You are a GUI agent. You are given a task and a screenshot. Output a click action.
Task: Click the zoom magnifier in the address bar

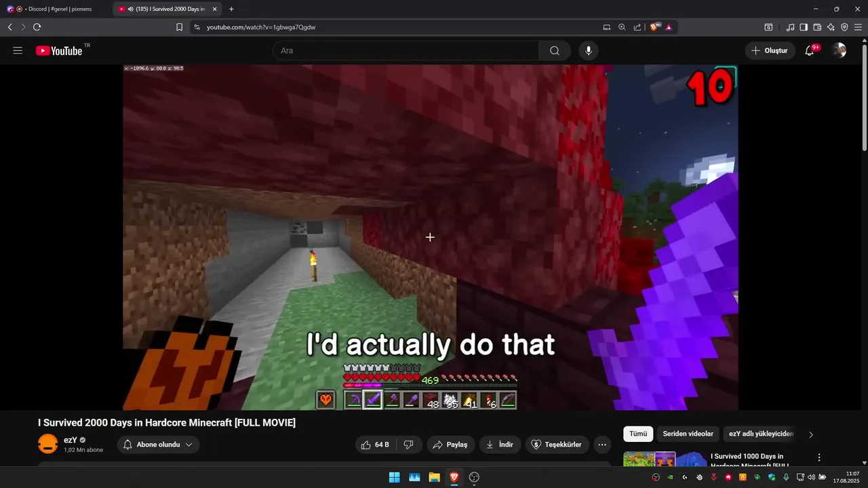click(622, 27)
